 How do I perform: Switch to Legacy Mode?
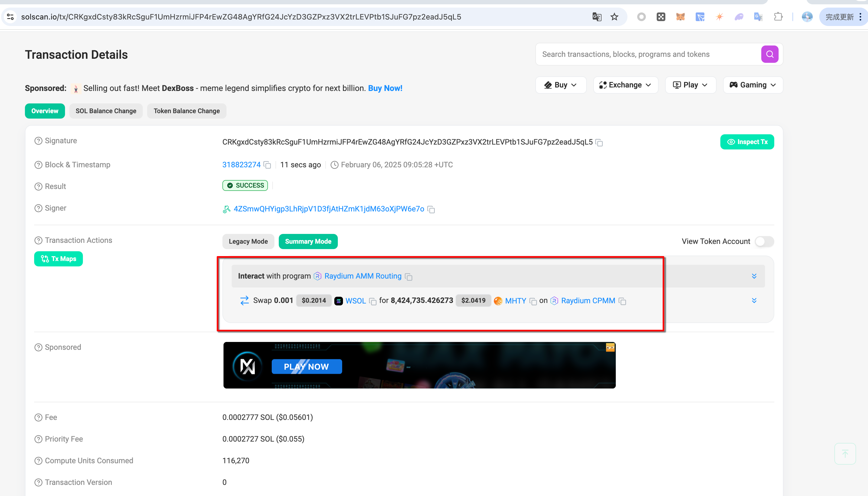(x=248, y=242)
